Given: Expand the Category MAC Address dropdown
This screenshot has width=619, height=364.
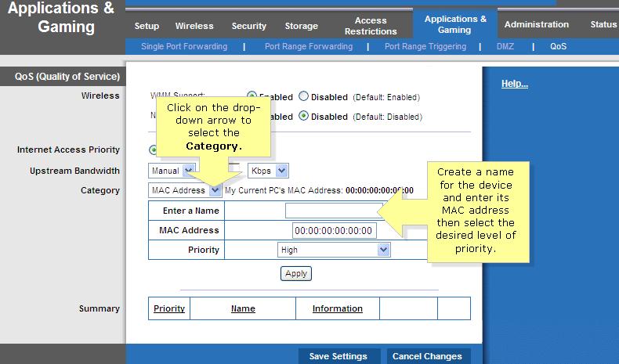Looking at the screenshot, I should tap(215, 190).
